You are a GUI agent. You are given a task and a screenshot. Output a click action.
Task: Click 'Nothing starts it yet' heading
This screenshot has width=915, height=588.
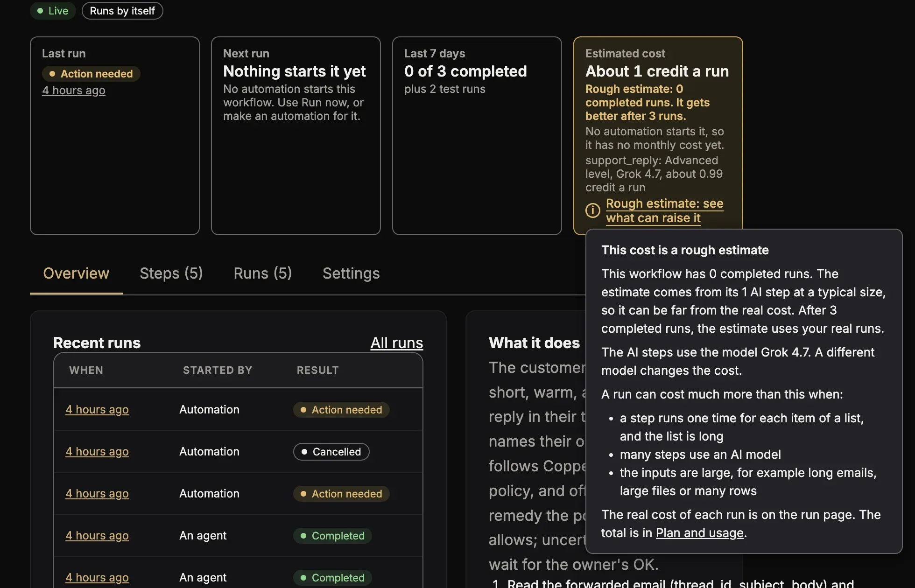[x=295, y=71]
